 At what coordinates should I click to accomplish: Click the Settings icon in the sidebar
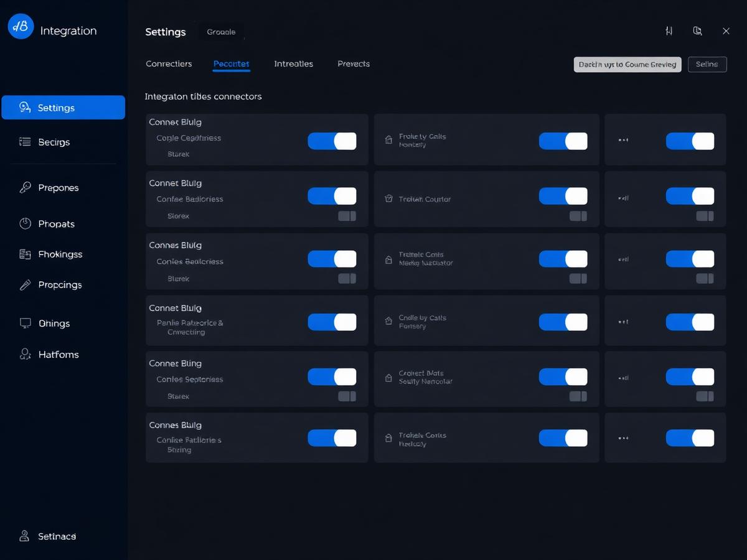pos(25,107)
